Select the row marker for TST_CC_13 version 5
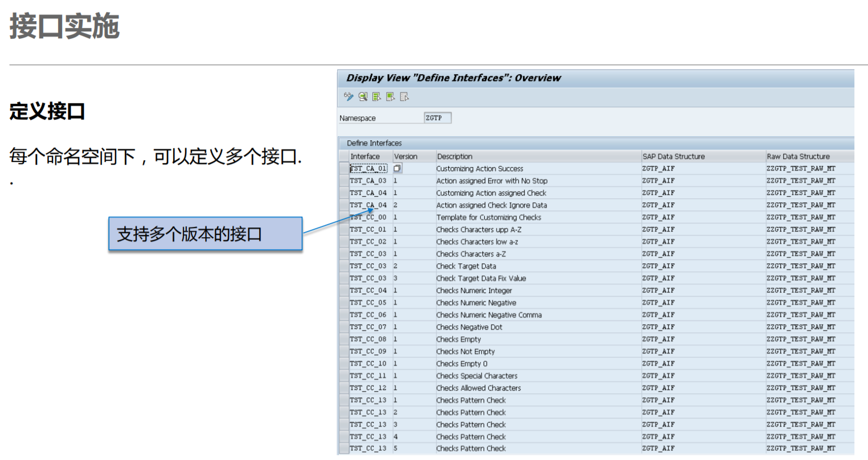 pyautogui.click(x=345, y=449)
